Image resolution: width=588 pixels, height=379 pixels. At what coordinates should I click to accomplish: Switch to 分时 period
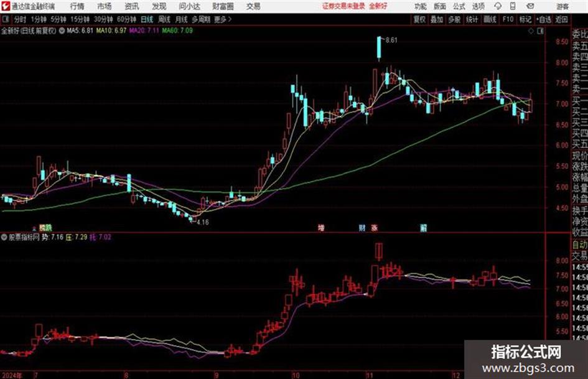[x=21, y=19]
